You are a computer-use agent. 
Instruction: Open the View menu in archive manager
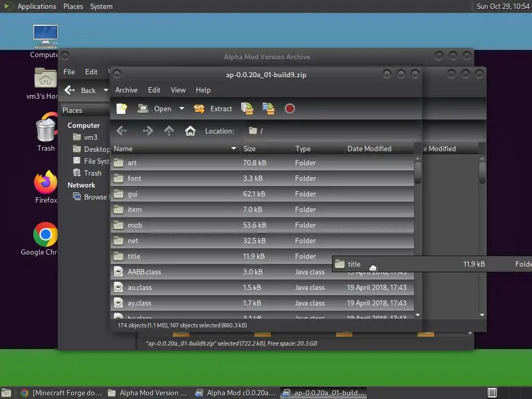[178, 90]
